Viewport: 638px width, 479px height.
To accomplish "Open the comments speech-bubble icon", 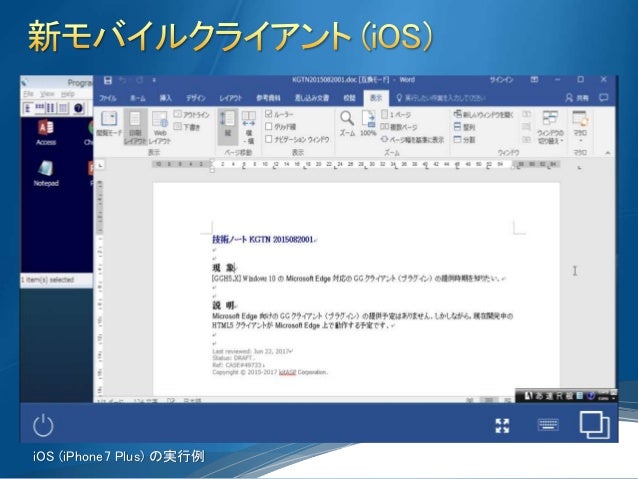I will [x=603, y=98].
